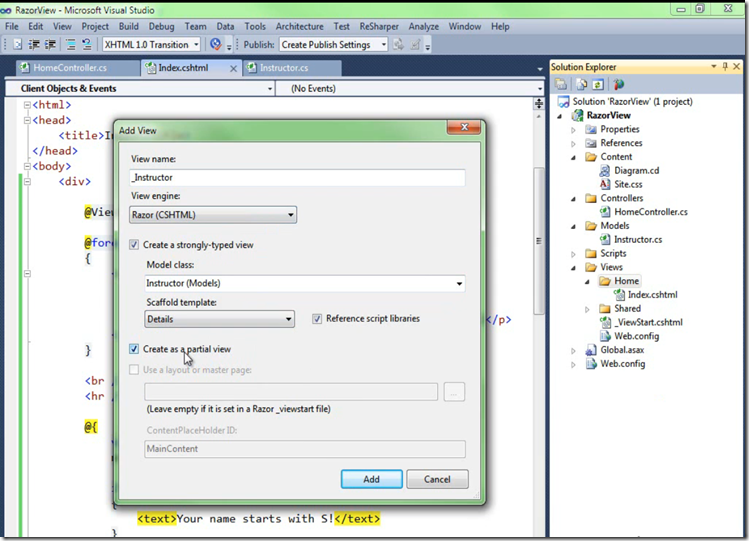Click the References node icon
The image size is (749, 541).
[591, 143]
